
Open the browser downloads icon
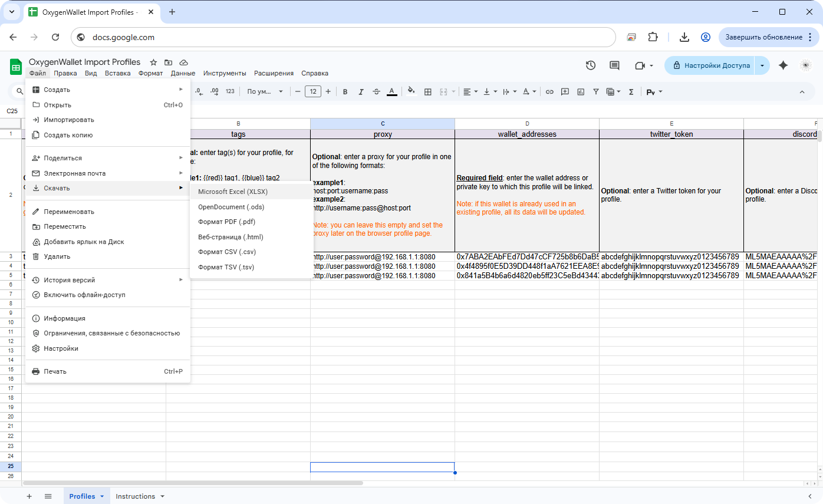(x=684, y=37)
